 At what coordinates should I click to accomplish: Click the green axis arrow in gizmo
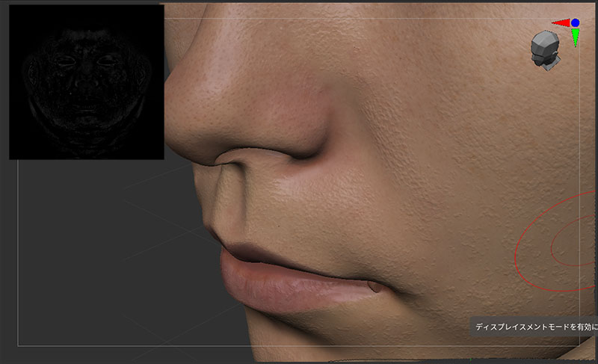(576, 37)
